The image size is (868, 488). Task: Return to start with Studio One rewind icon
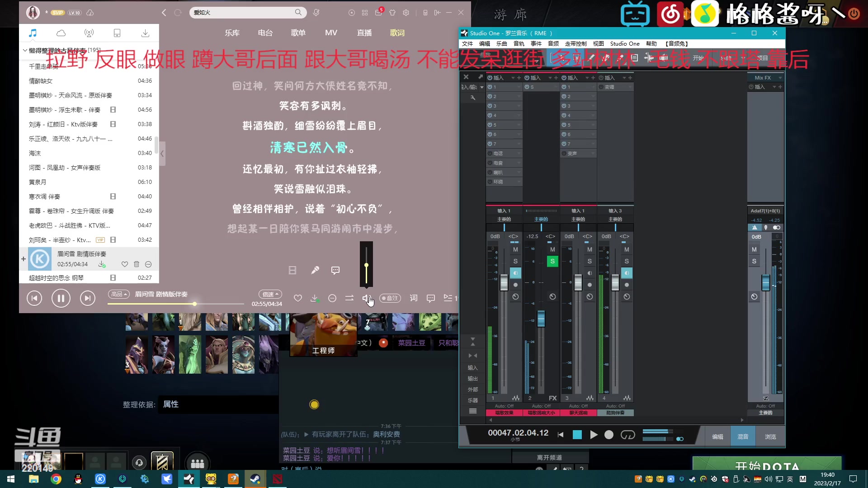561,435
